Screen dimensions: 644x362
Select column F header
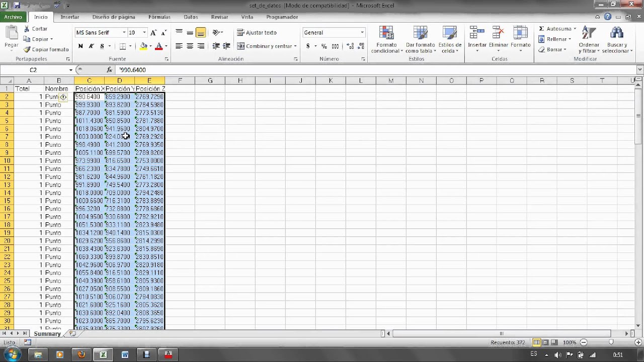click(180, 80)
